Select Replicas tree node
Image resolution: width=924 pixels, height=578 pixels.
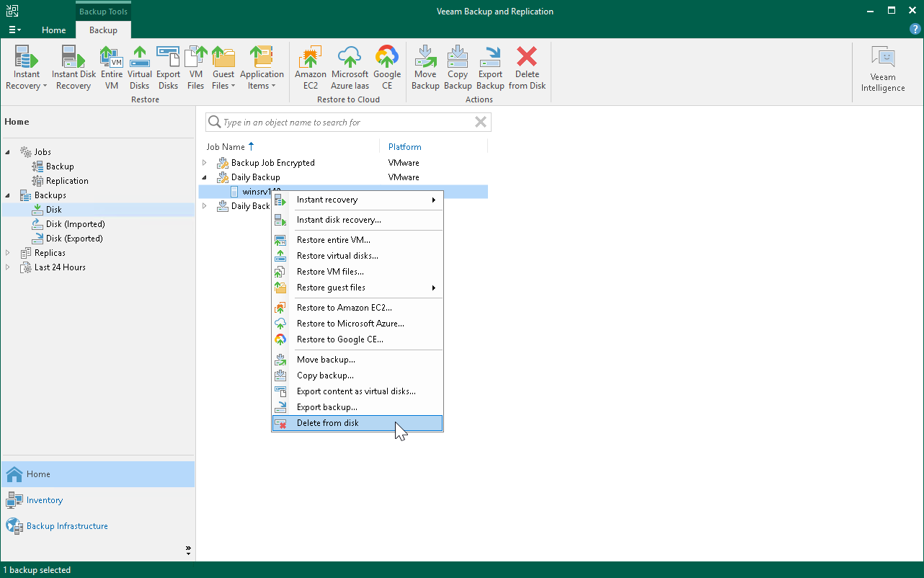50,253
